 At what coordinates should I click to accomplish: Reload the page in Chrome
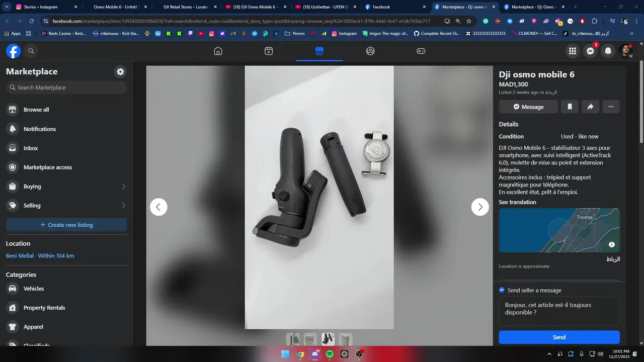pyautogui.click(x=31, y=21)
